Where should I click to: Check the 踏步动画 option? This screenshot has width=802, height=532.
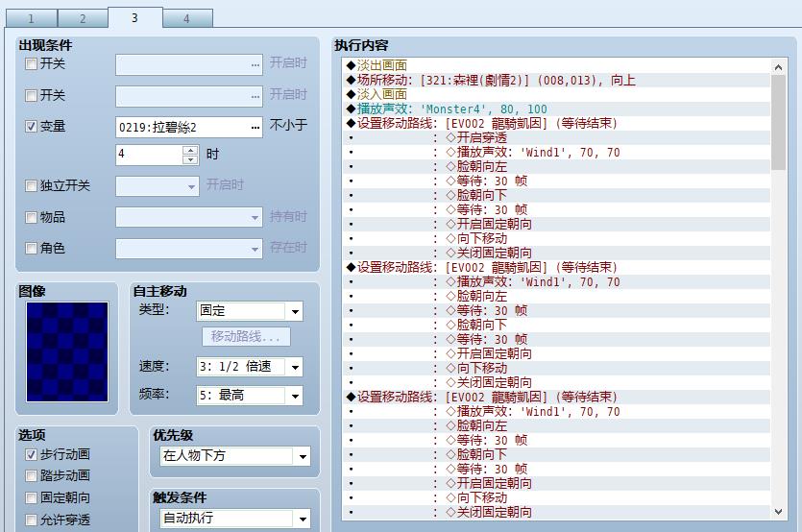click(31, 475)
